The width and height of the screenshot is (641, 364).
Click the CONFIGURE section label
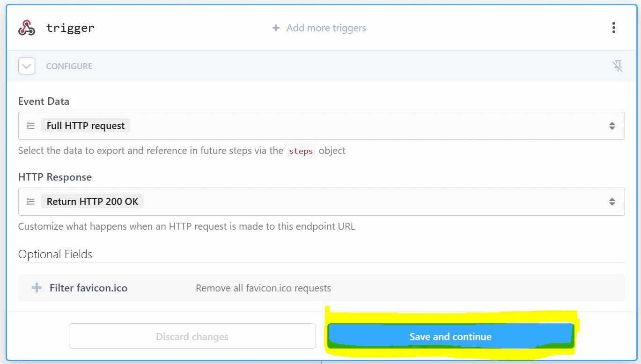[x=69, y=66]
